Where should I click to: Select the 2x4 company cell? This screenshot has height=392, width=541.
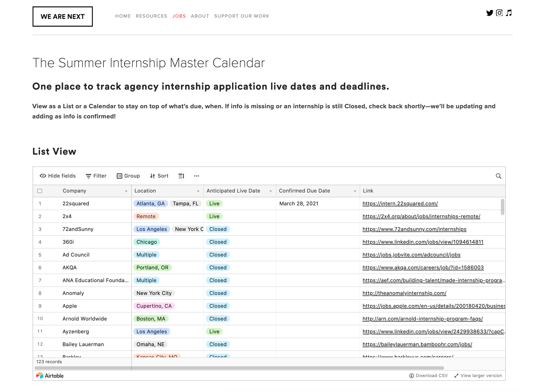tap(96, 216)
